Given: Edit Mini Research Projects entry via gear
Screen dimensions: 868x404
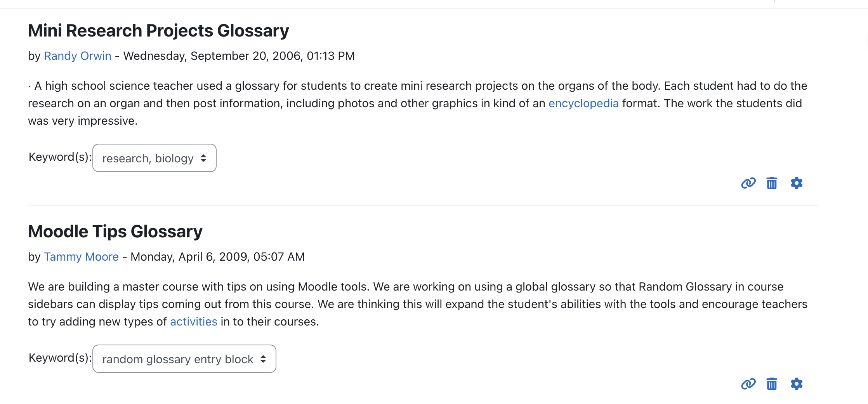Looking at the screenshot, I should (796, 183).
